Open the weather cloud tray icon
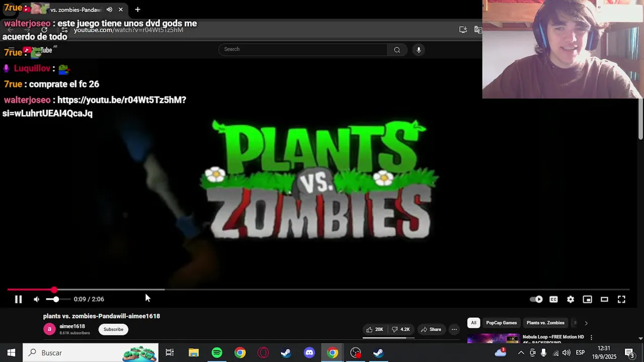 (x=501, y=352)
